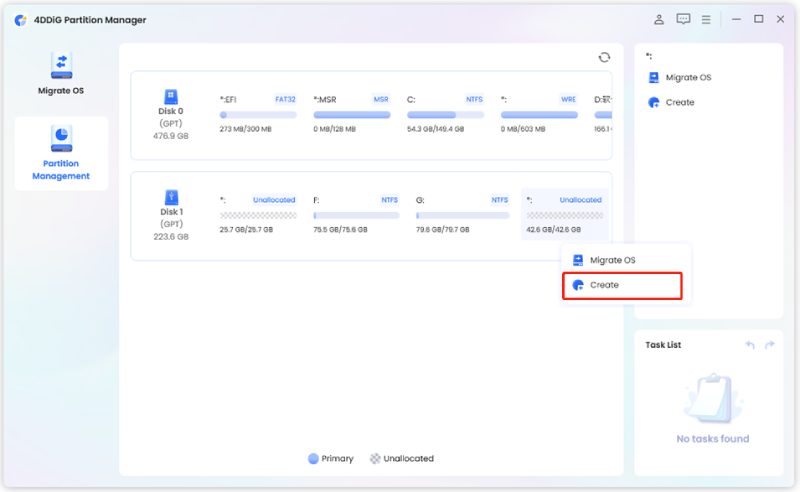Click the Primary legend swatch
This screenshot has width=800, height=492.
point(313,459)
